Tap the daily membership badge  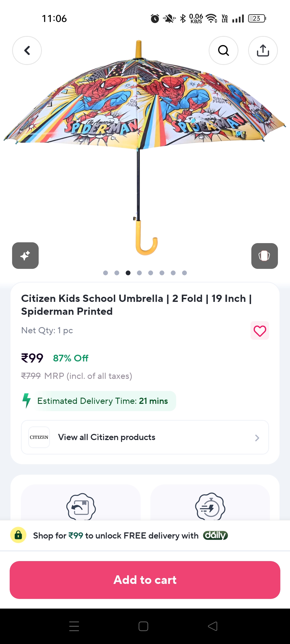tap(215, 535)
